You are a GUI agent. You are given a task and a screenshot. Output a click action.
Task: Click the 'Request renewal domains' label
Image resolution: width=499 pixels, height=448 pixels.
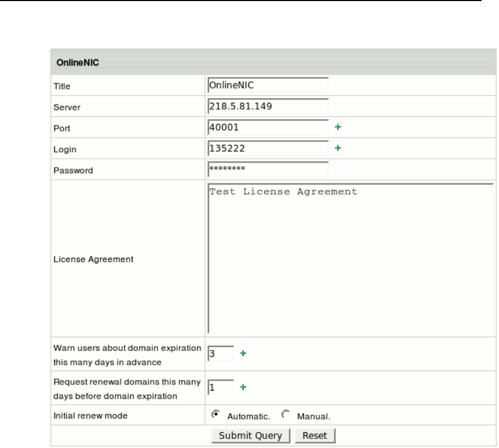pyautogui.click(x=127, y=389)
